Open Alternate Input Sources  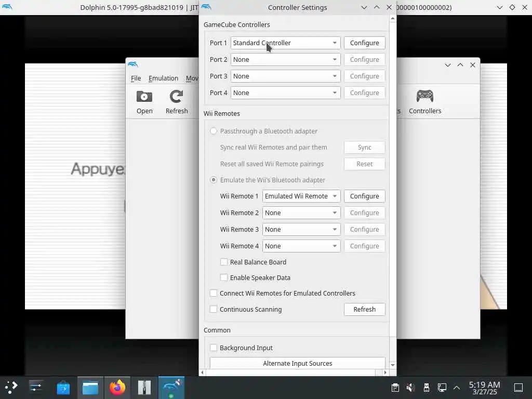pos(298,363)
